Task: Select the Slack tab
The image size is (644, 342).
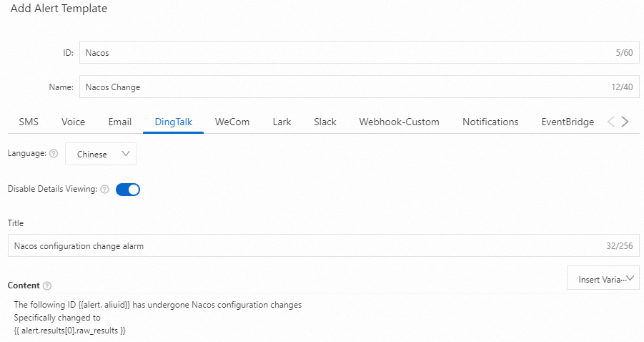Action: (325, 122)
